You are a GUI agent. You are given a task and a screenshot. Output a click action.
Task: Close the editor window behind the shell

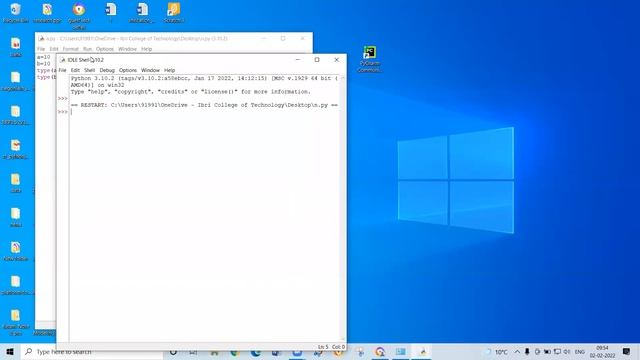(302, 38)
